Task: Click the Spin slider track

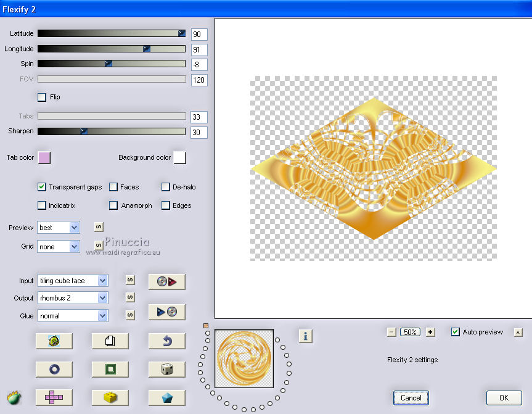Action: click(112, 64)
